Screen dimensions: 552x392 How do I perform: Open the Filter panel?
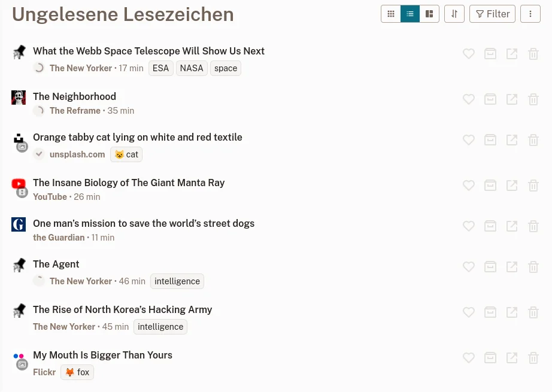(x=492, y=14)
